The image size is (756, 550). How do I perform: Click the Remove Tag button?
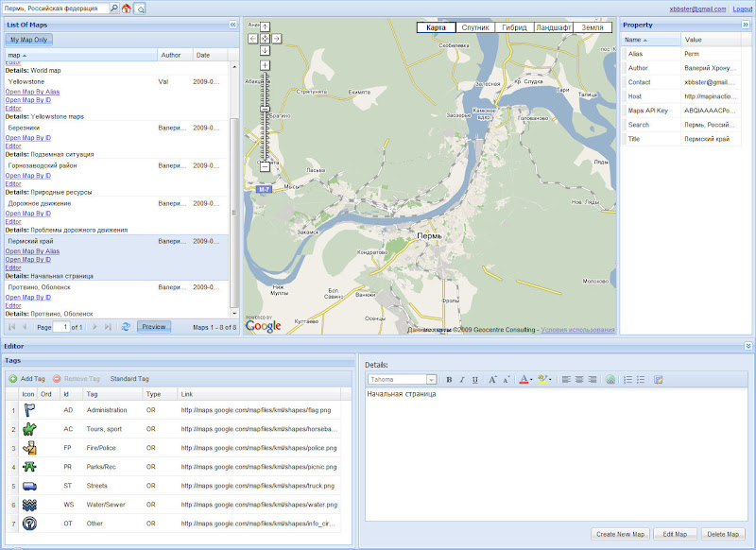77,379
